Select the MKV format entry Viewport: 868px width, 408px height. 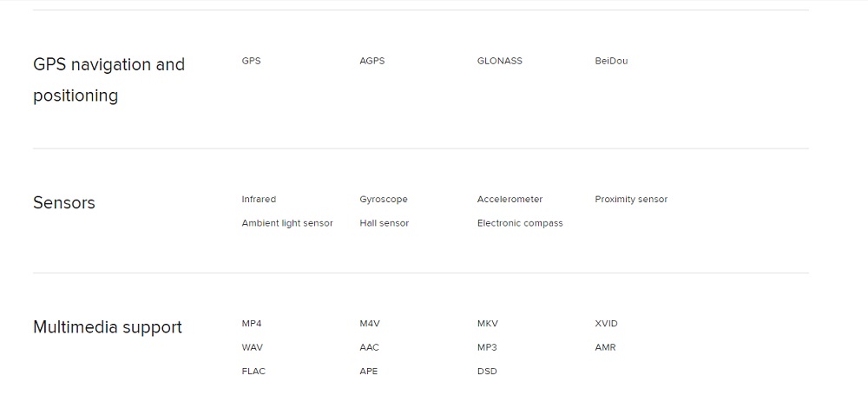coord(488,324)
